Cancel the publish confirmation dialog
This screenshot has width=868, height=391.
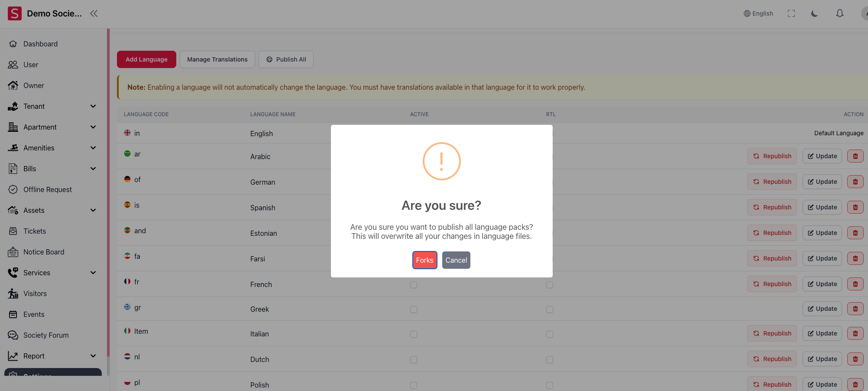[x=456, y=260]
